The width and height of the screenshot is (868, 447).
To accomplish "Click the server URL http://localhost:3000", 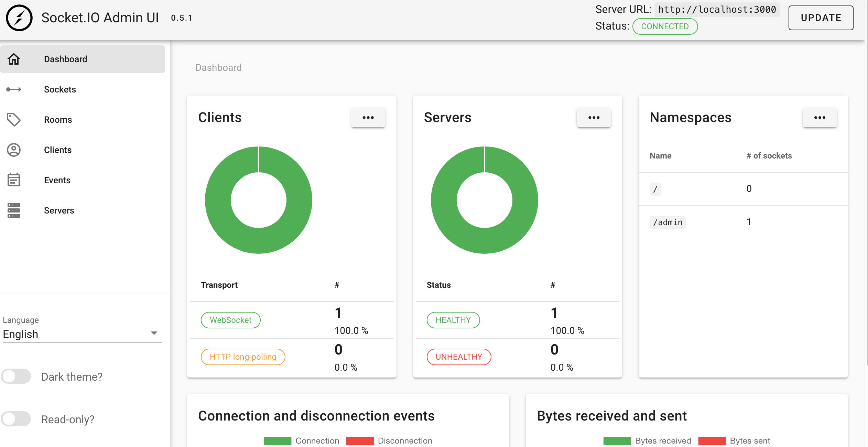I will pos(717,10).
